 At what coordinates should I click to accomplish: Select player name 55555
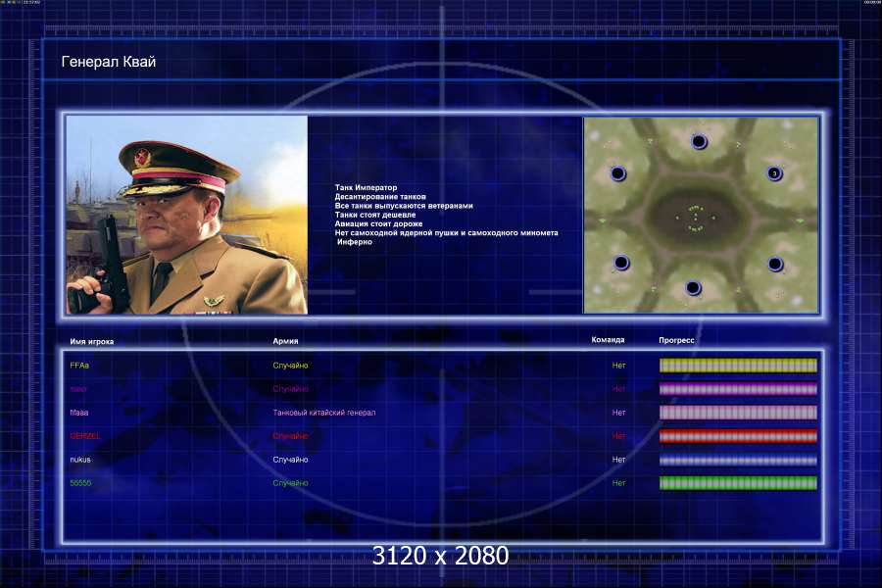tap(80, 483)
